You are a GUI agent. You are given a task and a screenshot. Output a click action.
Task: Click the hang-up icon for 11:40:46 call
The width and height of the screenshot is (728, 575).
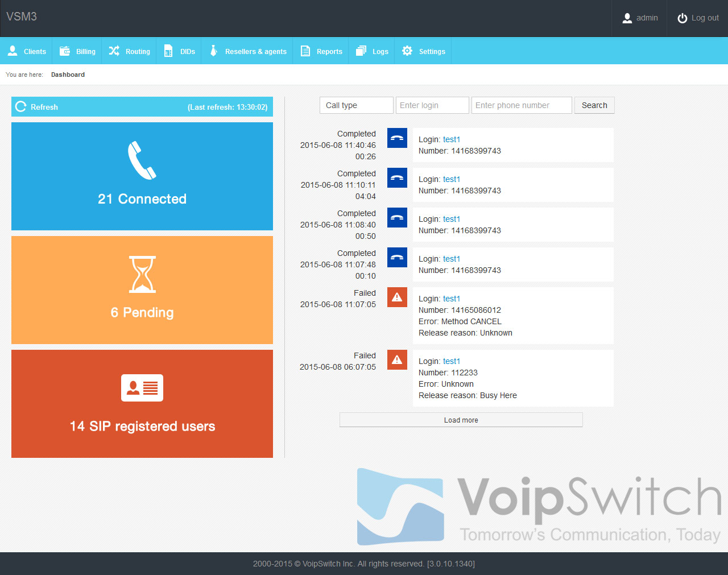(397, 138)
